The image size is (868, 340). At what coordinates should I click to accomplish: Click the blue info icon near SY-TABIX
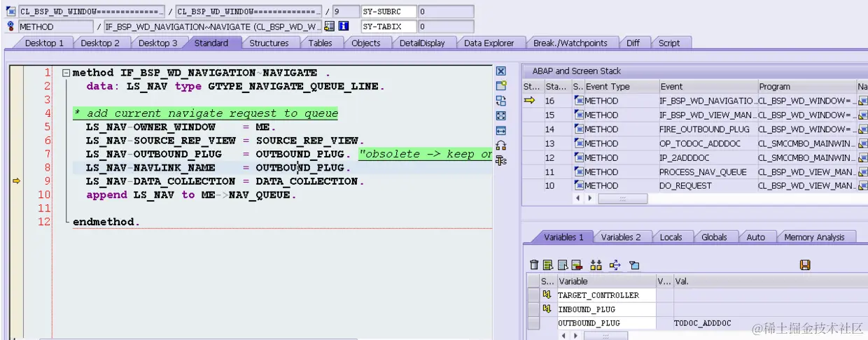pyautogui.click(x=344, y=27)
